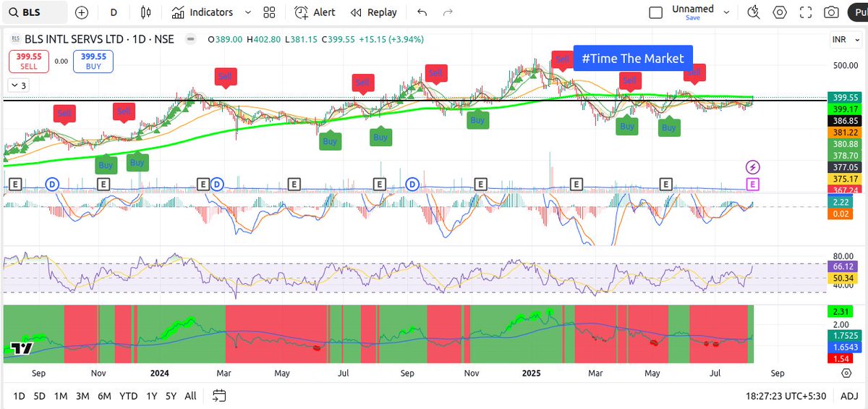The height and width of the screenshot is (409, 868).
Task: Click the Unnamed layout name
Action: (x=692, y=9)
